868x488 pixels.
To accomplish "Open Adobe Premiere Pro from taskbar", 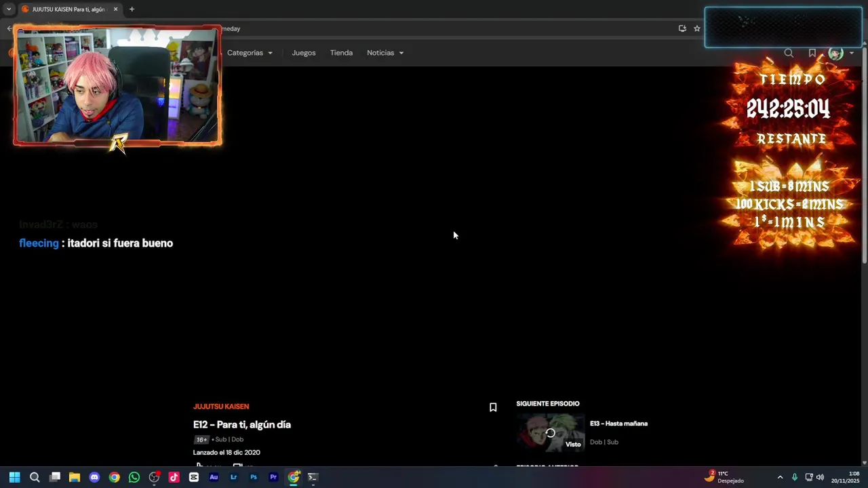I will coord(273,477).
